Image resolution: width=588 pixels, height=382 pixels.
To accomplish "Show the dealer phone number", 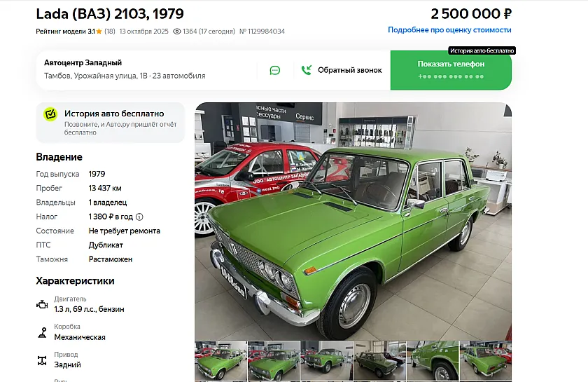I will [x=451, y=70].
